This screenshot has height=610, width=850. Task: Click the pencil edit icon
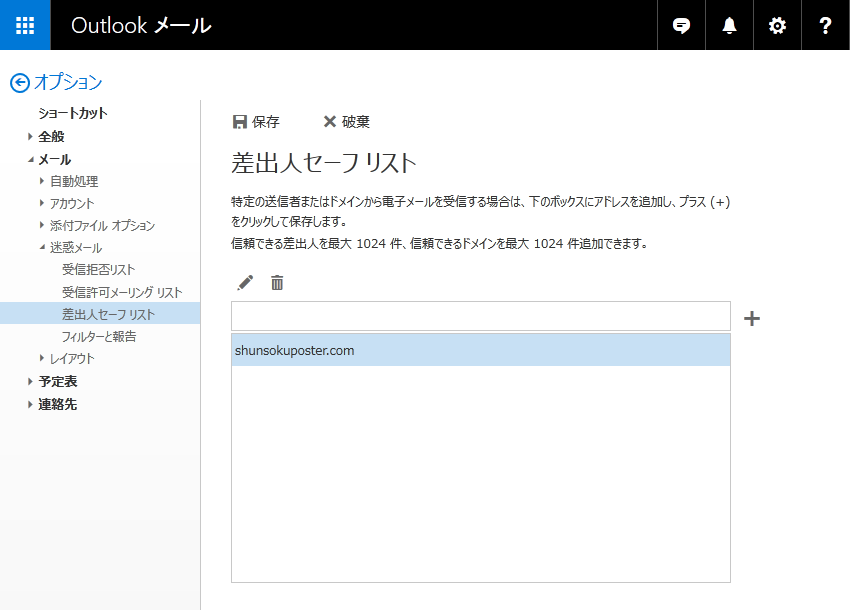(x=245, y=283)
